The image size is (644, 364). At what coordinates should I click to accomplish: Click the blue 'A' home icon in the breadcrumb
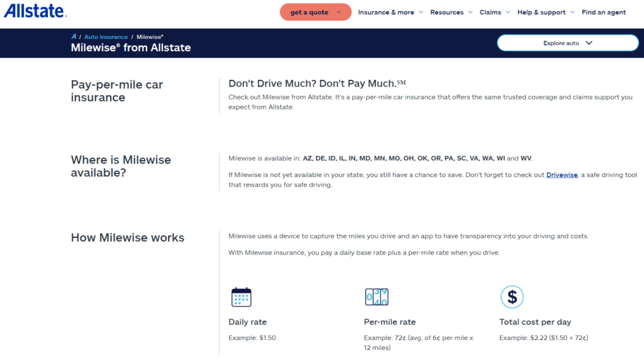click(x=74, y=37)
